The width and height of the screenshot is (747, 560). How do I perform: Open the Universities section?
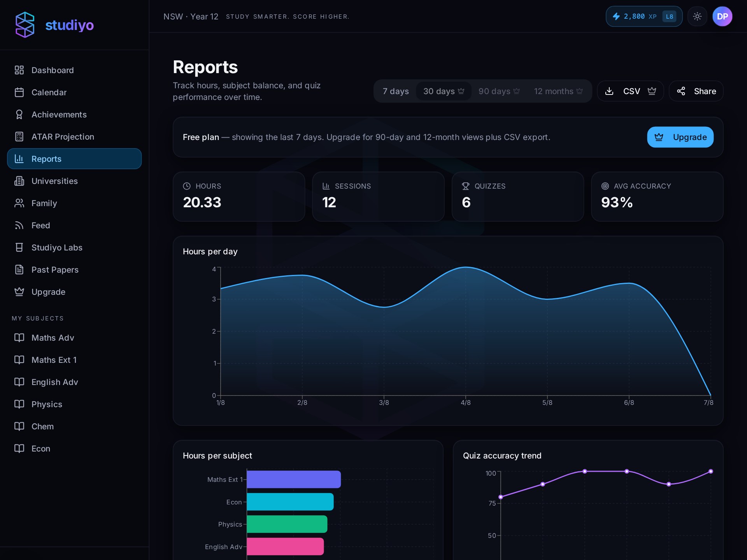pos(74,181)
